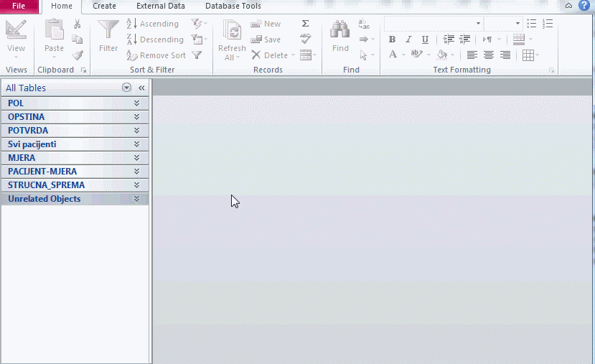Open the Clipboard group dialog launcher
The height and width of the screenshot is (364, 595).
(x=84, y=70)
